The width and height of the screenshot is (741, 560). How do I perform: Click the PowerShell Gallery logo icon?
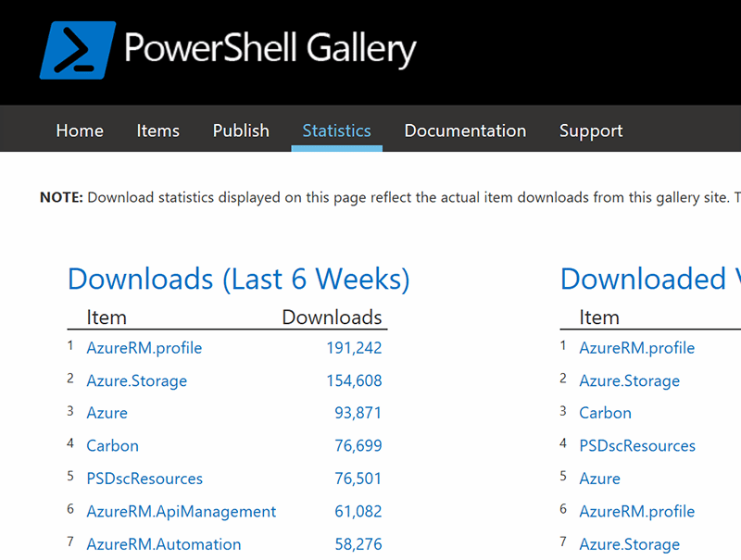[77, 50]
